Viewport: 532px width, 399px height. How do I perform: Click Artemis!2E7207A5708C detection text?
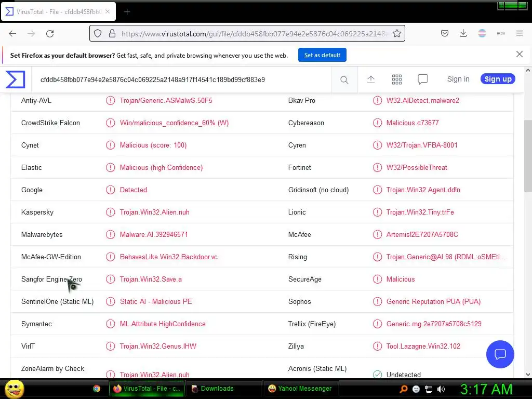[422, 234]
